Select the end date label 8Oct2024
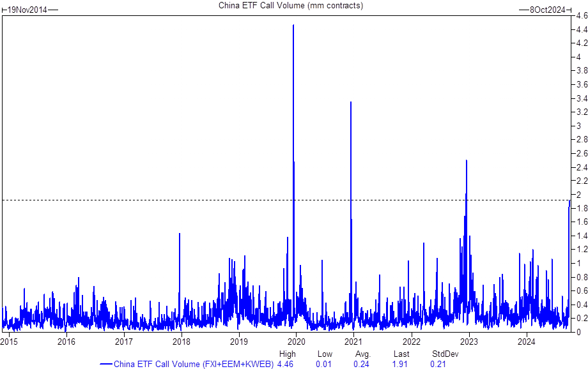The image size is (588, 369). point(547,10)
